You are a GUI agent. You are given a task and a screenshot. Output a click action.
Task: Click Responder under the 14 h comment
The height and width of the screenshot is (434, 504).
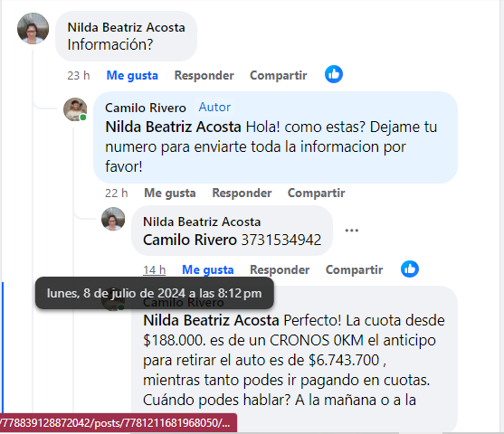[x=280, y=269]
